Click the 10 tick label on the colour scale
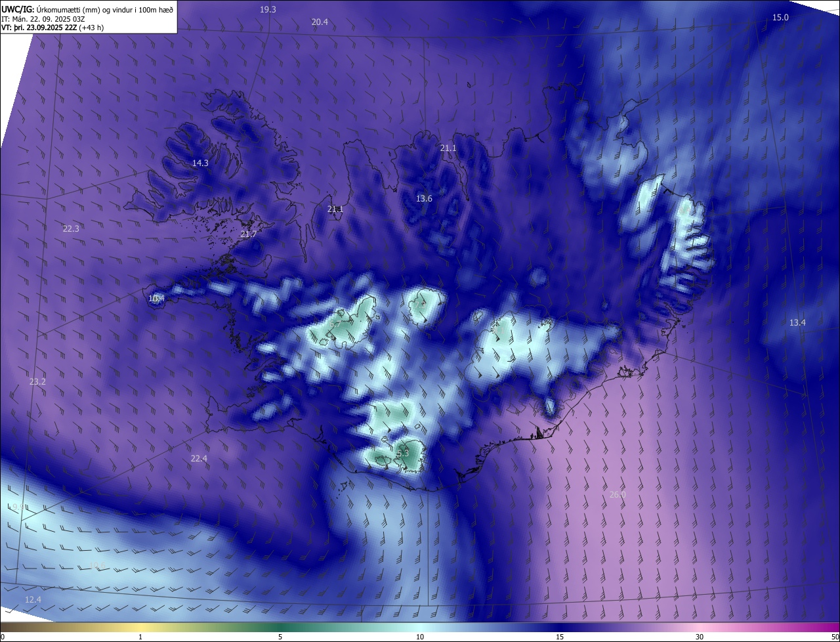Viewport: 840px width, 642px height. click(420, 637)
